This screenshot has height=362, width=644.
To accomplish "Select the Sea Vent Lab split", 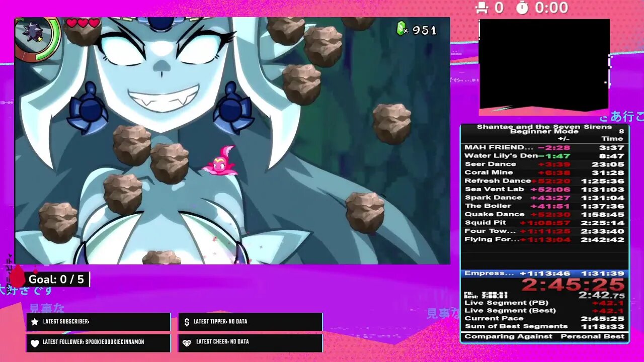I will (x=544, y=190).
